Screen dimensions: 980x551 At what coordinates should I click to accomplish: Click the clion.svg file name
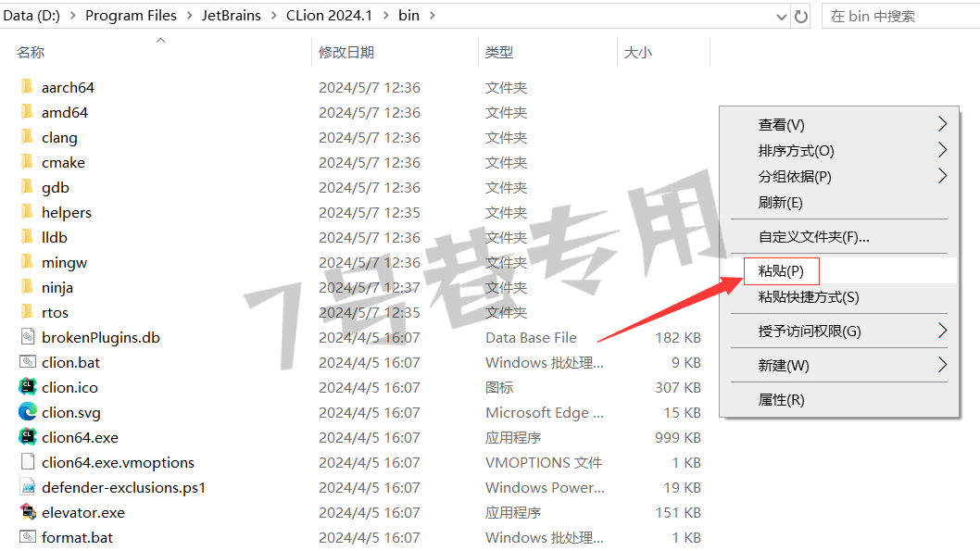point(71,412)
